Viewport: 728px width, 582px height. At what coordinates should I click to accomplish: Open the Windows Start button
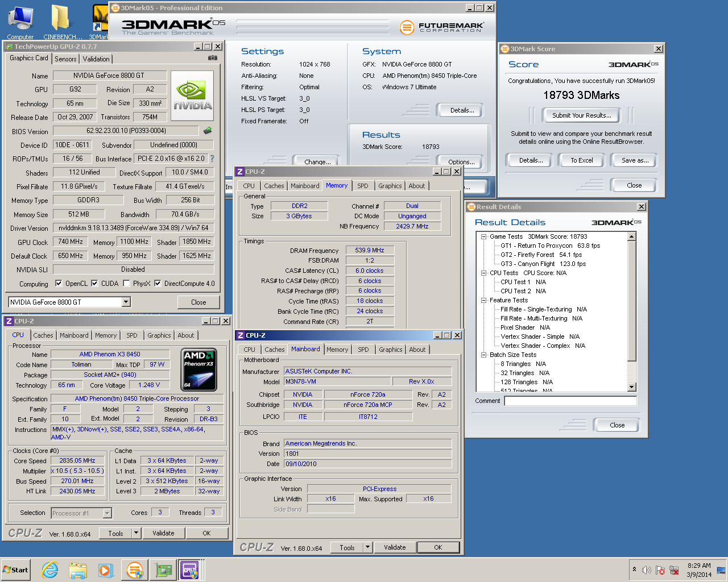[16, 569]
